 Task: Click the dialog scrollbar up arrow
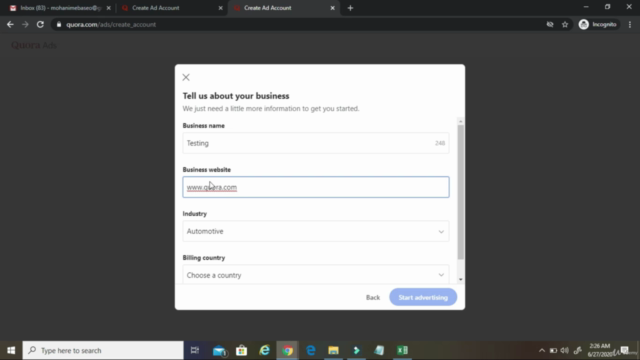pyautogui.click(x=460, y=121)
